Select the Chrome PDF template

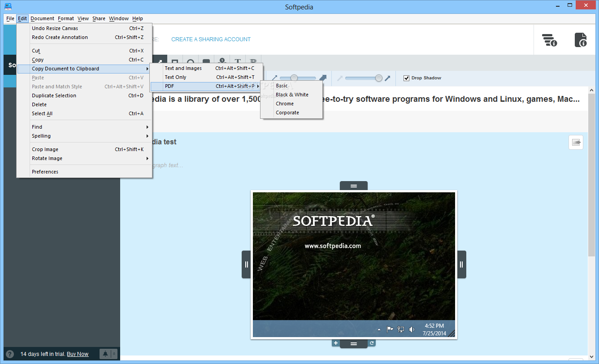(291, 104)
